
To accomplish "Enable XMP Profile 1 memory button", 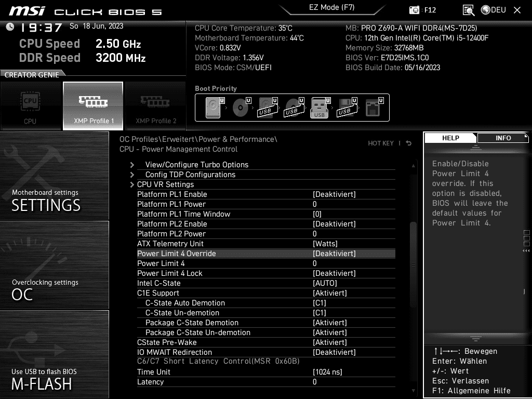I will [x=93, y=106].
